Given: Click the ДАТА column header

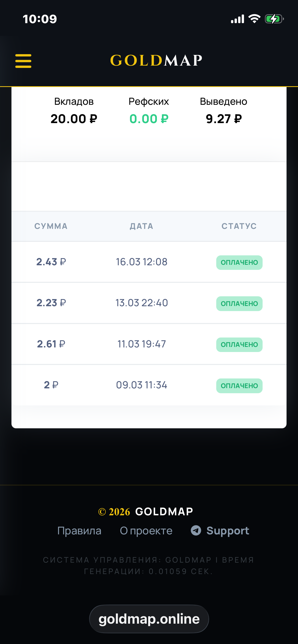Looking at the screenshot, I should [x=142, y=226].
